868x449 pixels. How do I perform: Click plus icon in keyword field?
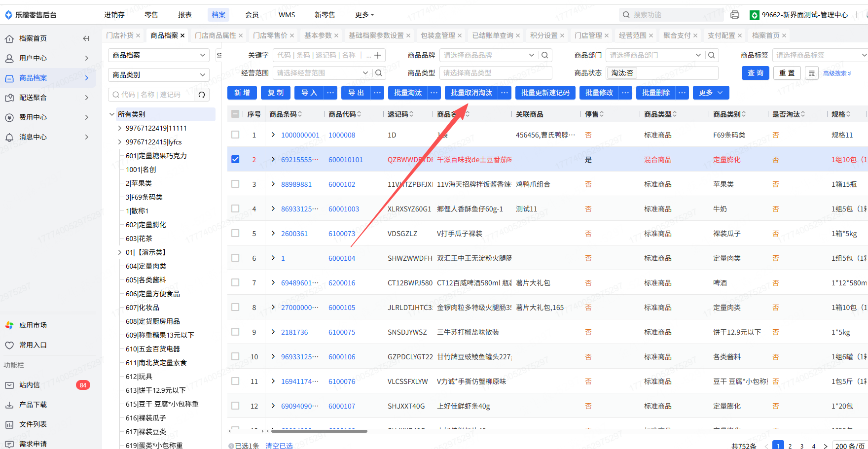[378, 55]
